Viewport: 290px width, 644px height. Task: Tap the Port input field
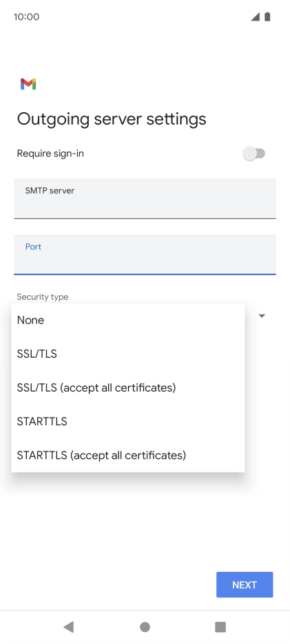click(x=145, y=255)
